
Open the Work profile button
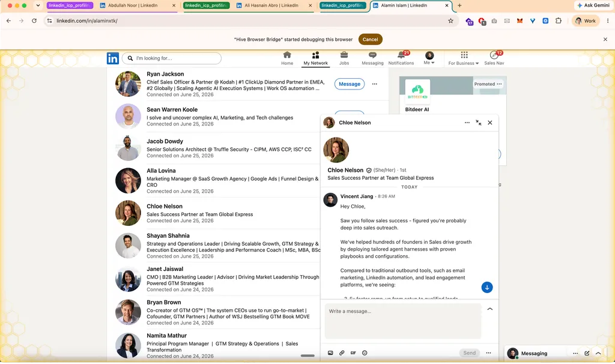point(586,21)
